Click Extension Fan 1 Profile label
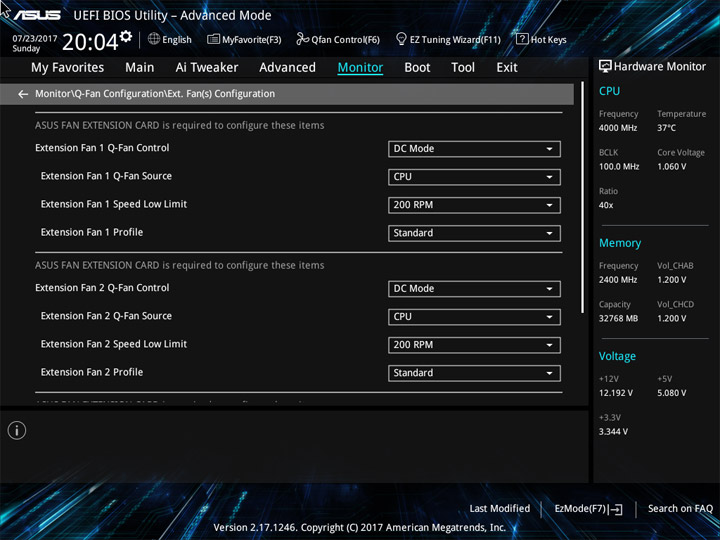The height and width of the screenshot is (540, 720). click(92, 232)
